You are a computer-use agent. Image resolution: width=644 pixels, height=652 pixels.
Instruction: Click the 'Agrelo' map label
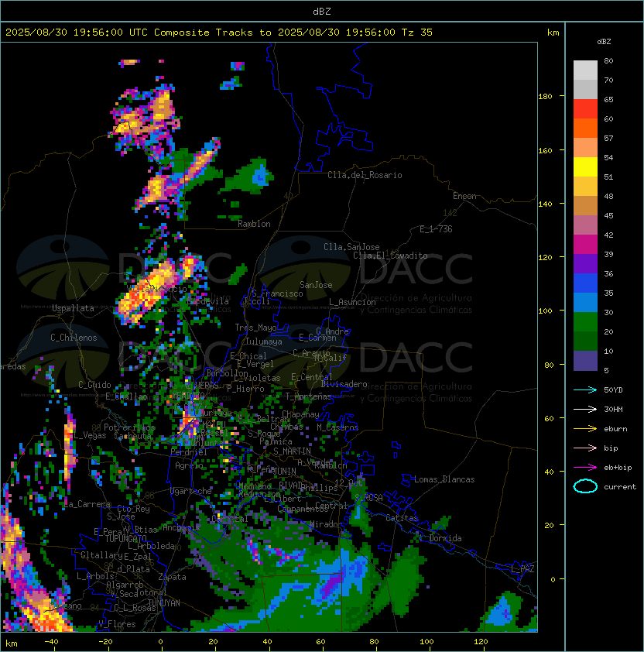coord(189,465)
